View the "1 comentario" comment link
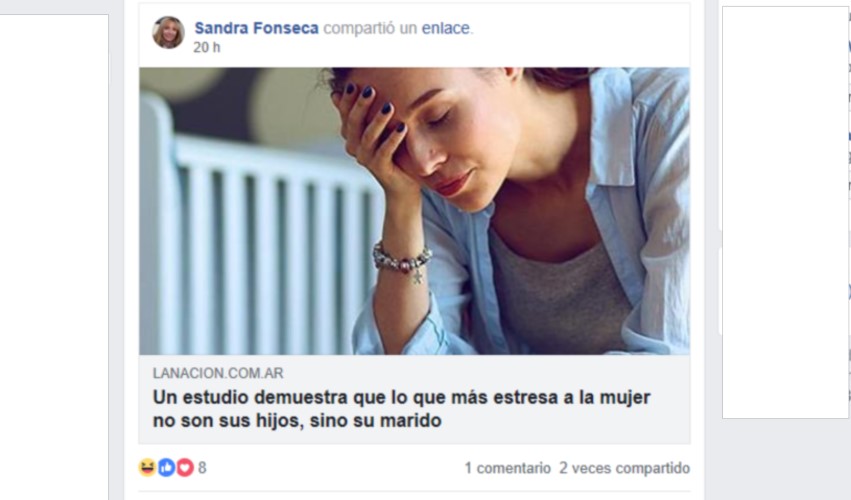 click(507, 468)
